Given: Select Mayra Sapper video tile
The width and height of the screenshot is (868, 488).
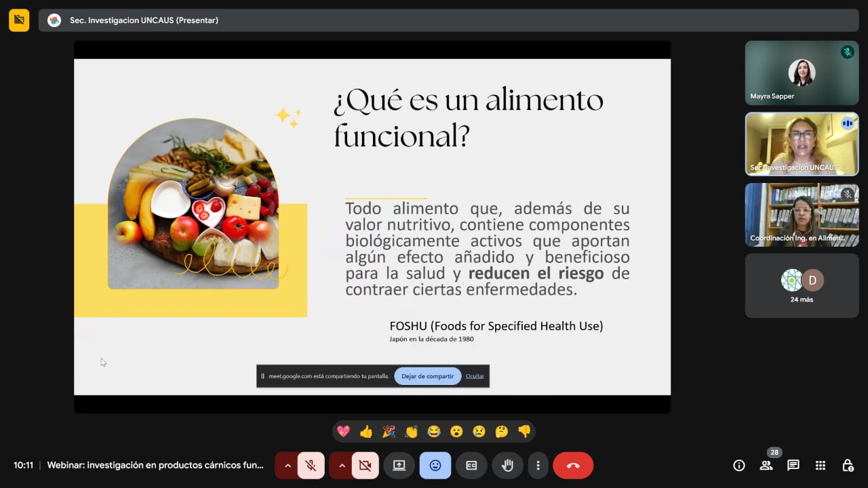Looking at the screenshot, I should [802, 73].
